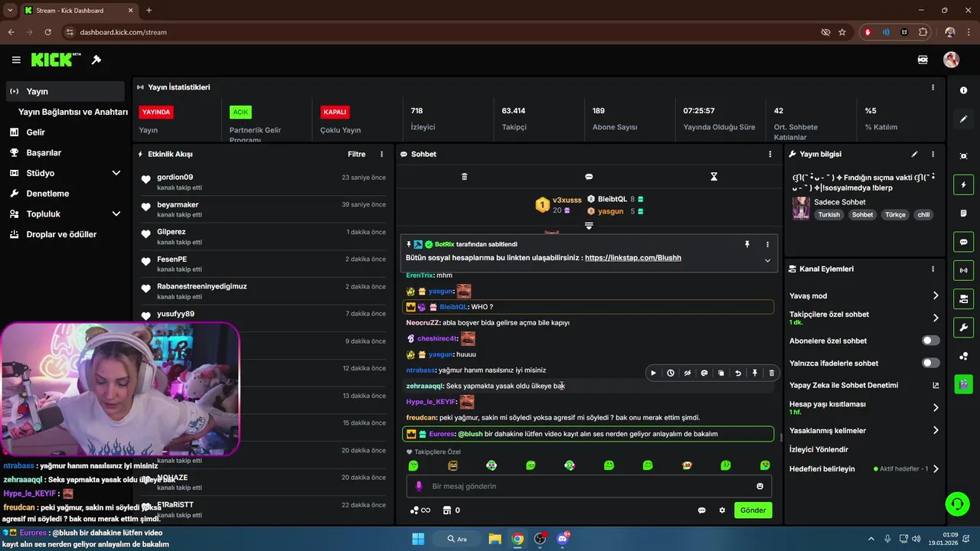
Task: Select Yayın in the sidebar
Action: pyautogui.click(x=64, y=91)
